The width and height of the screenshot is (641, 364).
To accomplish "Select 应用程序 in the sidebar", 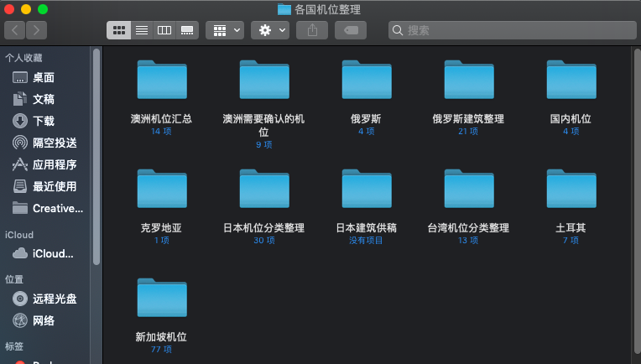I will pos(54,164).
